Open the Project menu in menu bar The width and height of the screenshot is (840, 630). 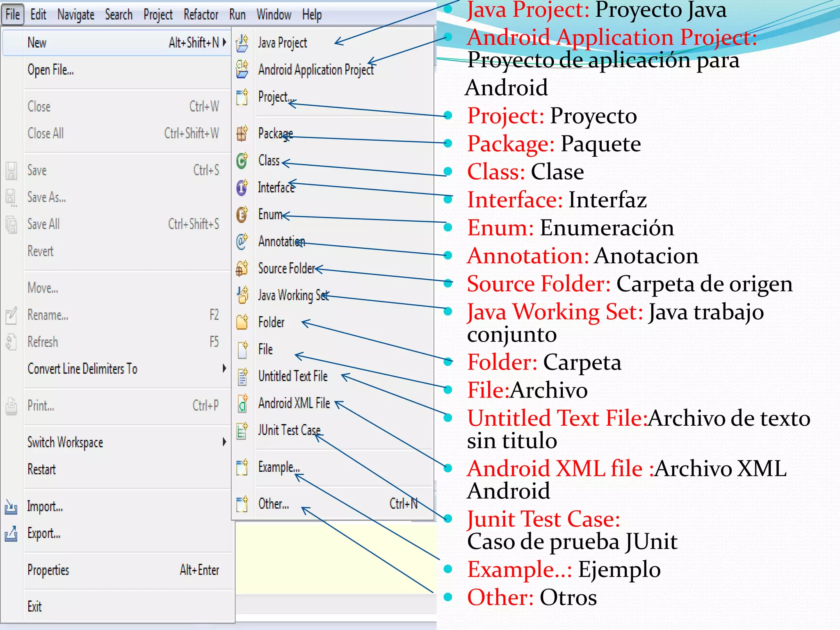158,15
